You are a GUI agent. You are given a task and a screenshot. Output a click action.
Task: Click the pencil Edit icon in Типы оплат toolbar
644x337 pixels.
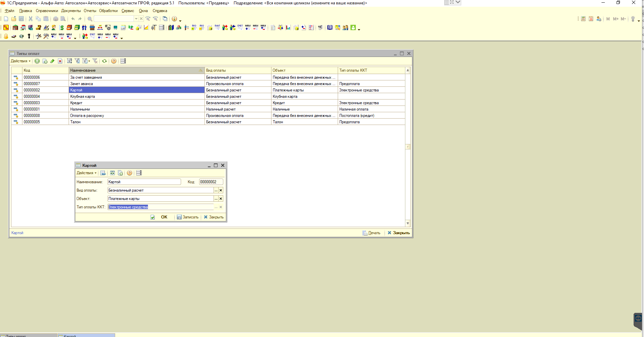(x=53, y=61)
